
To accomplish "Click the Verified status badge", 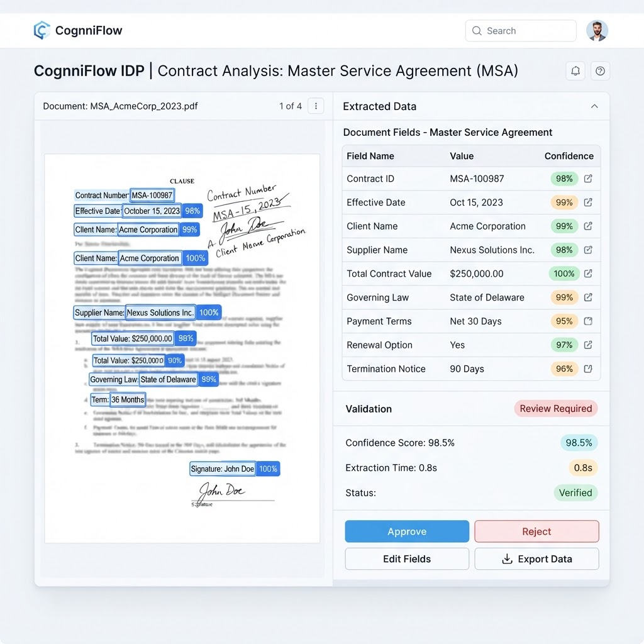I will (x=575, y=493).
